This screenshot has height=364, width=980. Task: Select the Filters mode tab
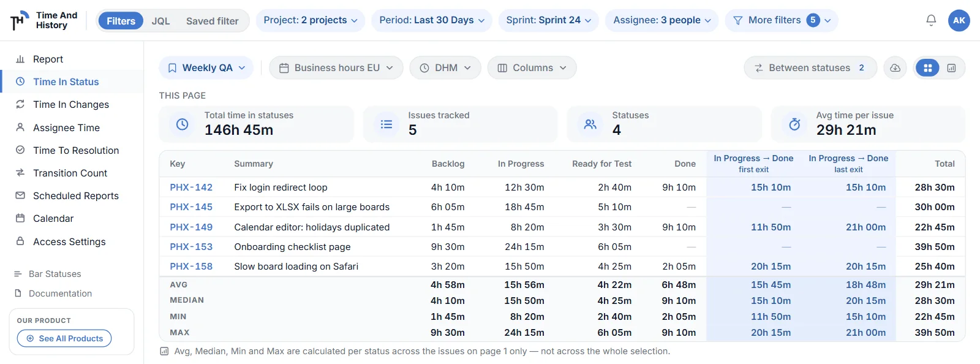(x=121, y=21)
